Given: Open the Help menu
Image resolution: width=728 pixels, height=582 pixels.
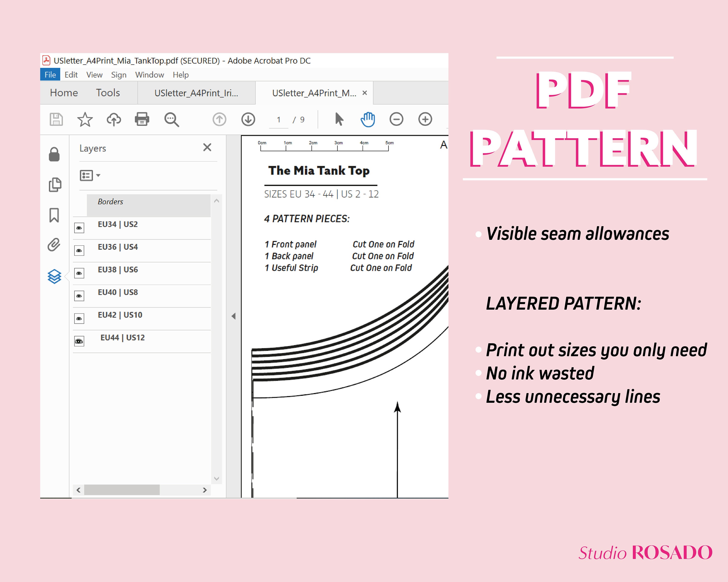Looking at the screenshot, I should (181, 74).
